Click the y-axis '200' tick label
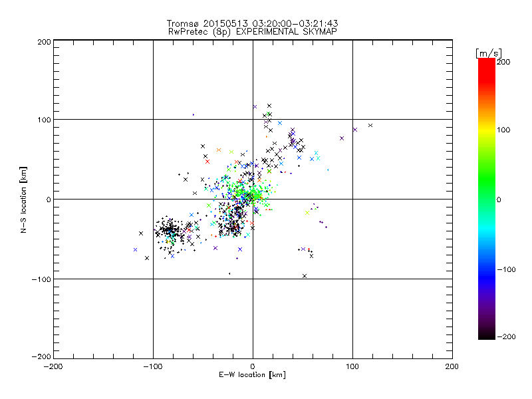 coord(44,42)
